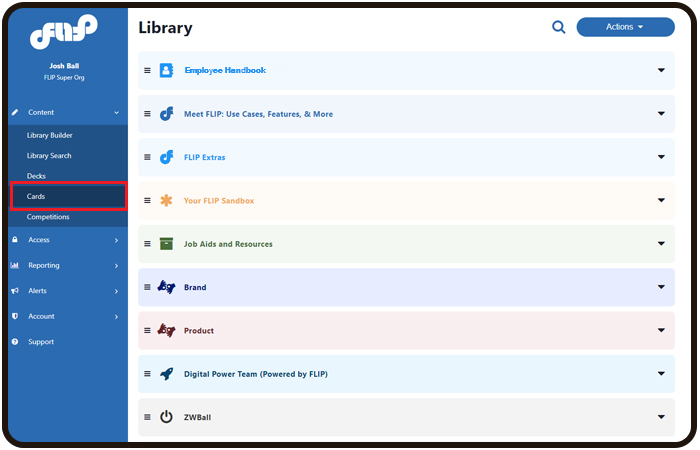Grab the drag handle for FLIP Extras
Screen dimensions: 700x450
[147, 157]
